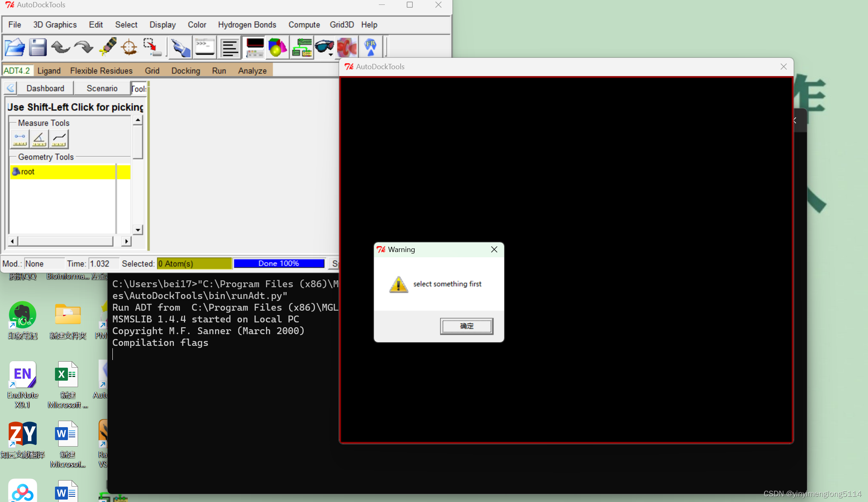The height and width of the screenshot is (502, 868).
Task: Open the Docking menu button
Action: [186, 71]
